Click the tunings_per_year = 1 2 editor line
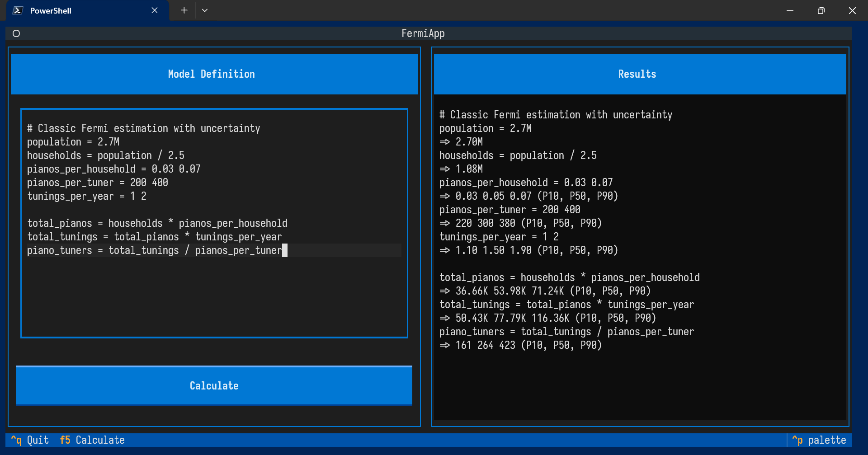Screen dimensions: 868x455 point(86,196)
